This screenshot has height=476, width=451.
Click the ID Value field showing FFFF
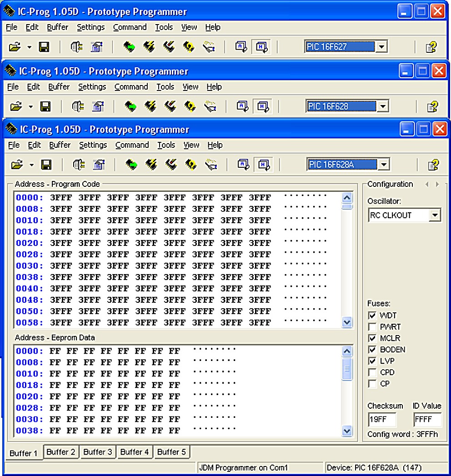click(x=427, y=420)
